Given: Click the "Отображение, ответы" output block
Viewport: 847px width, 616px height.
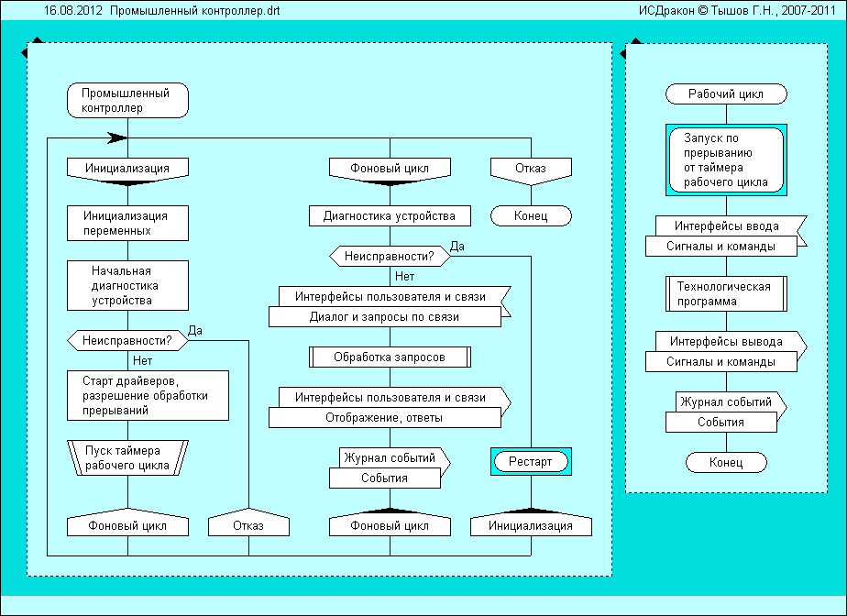Looking at the screenshot, I should point(385,418).
